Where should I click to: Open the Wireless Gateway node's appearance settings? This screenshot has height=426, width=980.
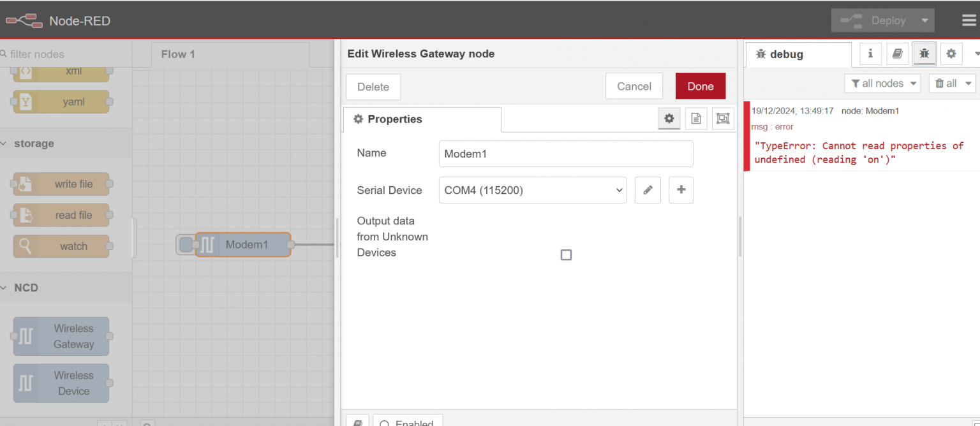(723, 118)
